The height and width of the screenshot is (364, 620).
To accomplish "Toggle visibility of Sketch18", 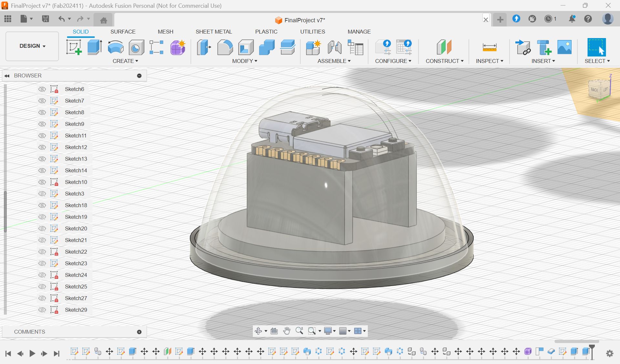I will point(42,205).
